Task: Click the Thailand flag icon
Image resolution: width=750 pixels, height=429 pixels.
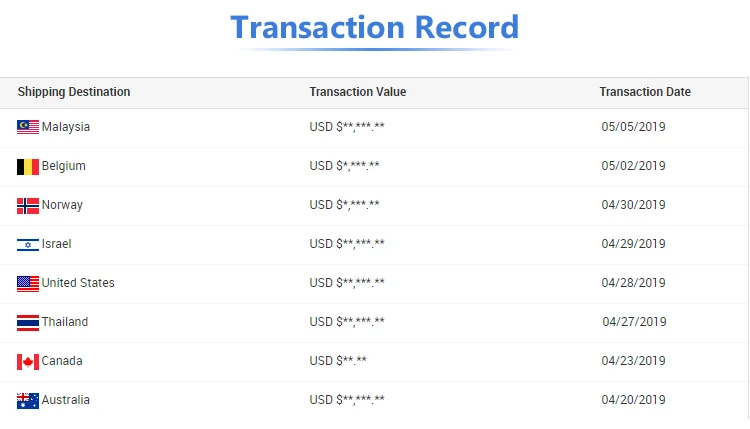Action: coord(28,323)
